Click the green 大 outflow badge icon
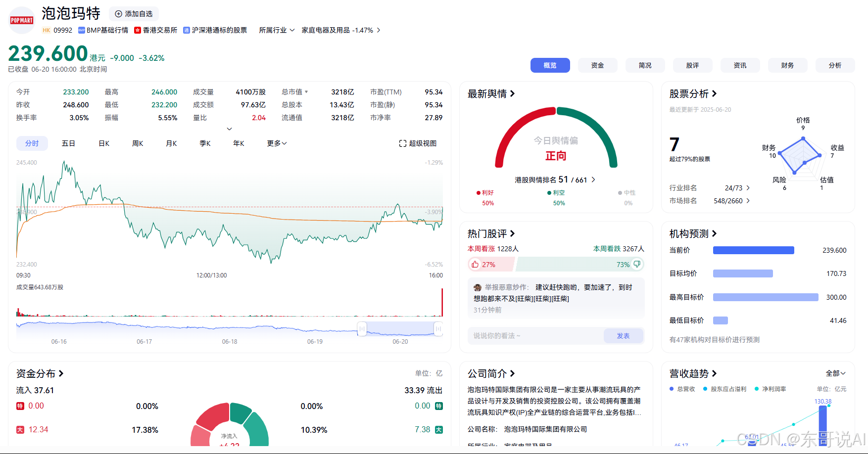Image resolution: width=868 pixels, height=454 pixels. click(438, 430)
